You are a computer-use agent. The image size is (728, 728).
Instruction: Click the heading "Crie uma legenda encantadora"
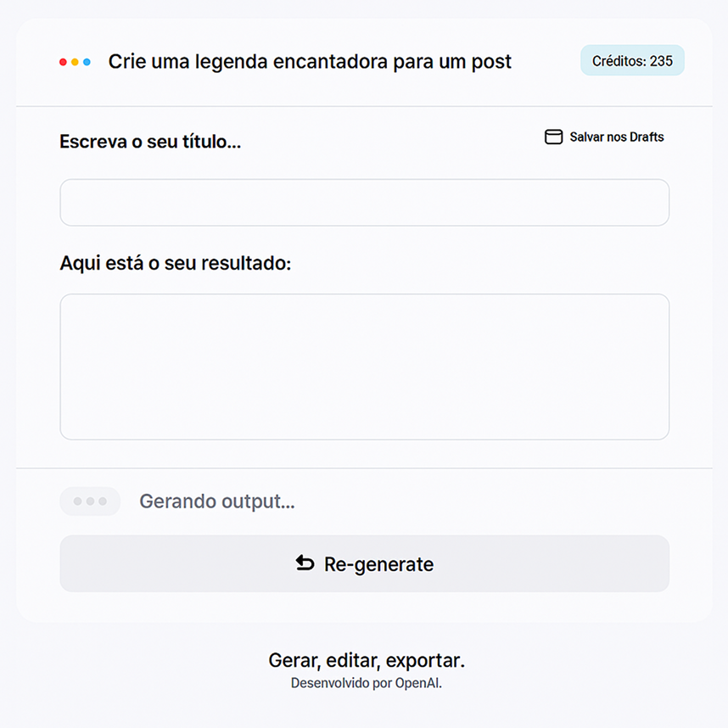click(x=310, y=62)
